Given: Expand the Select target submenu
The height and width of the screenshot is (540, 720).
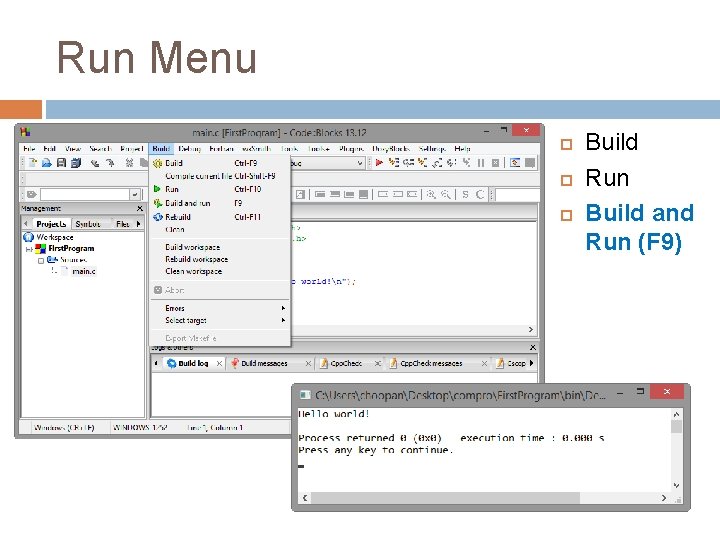Looking at the screenshot, I should click(219, 321).
